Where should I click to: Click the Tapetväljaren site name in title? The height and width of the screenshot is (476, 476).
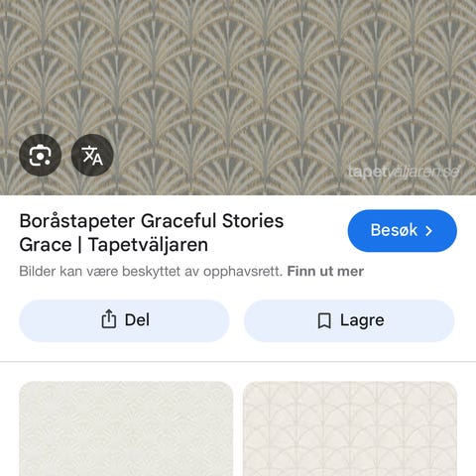point(148,245)
